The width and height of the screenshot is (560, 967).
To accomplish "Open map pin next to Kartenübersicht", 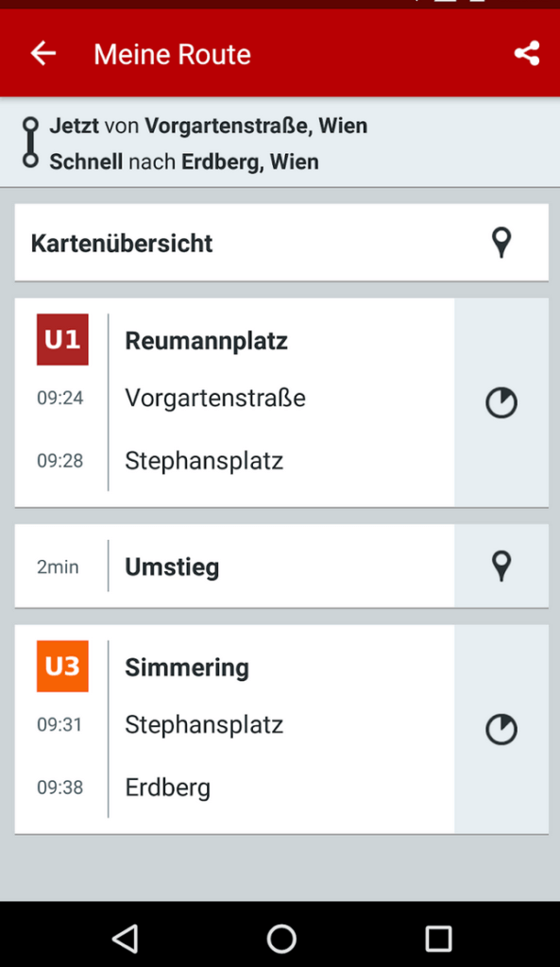I will tap(501, 243).
